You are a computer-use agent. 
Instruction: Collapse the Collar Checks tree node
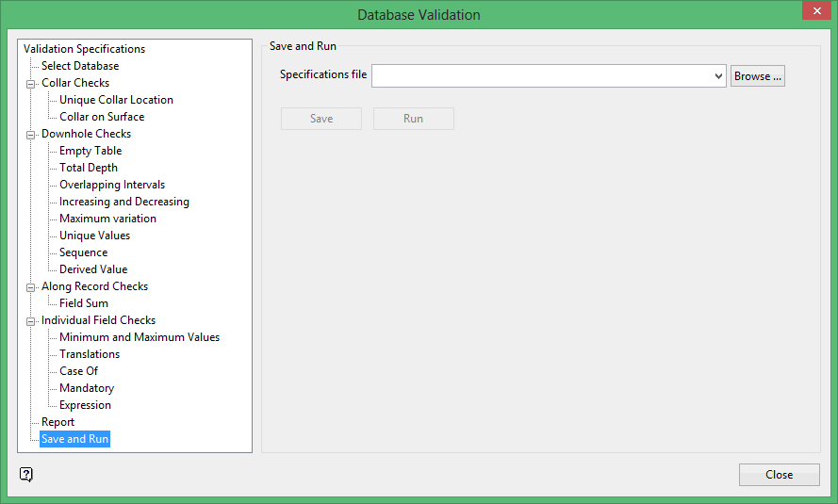(x=31, y=83)
